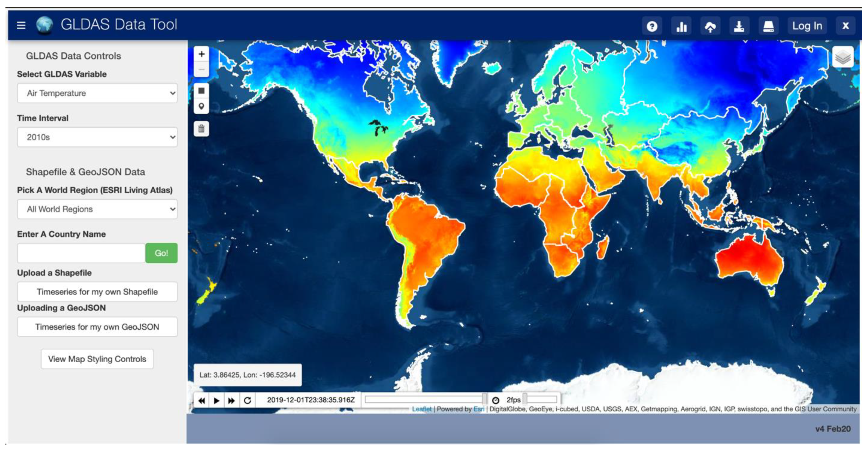Open the Time Interval dropdown

pos(97,137)
